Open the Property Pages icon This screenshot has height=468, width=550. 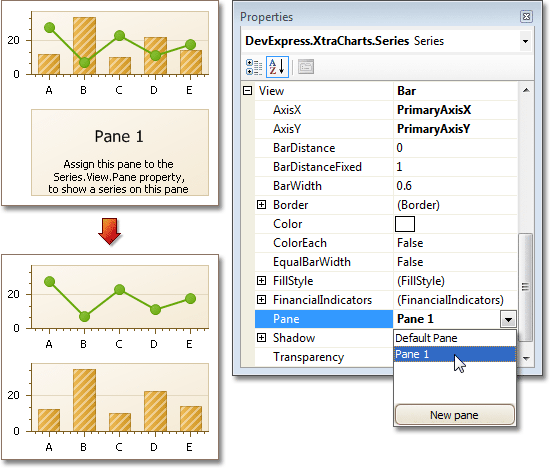click(306, 67)
